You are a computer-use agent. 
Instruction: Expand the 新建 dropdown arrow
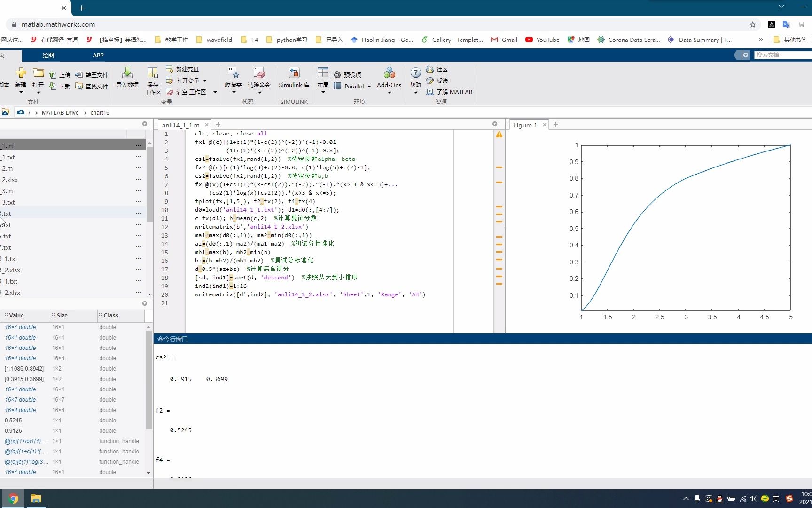(21, 93)
